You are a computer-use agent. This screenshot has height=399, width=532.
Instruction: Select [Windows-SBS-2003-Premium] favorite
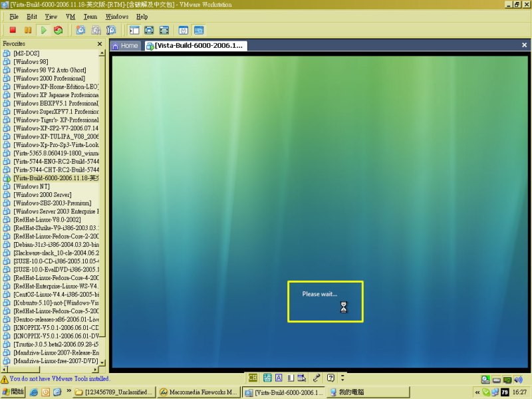[53, 203]
